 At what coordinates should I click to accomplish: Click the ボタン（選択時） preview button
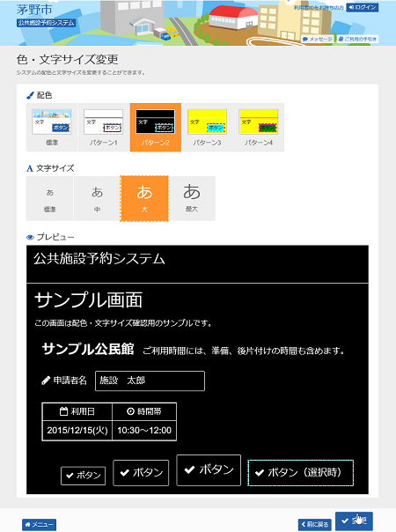pos(300,473)
